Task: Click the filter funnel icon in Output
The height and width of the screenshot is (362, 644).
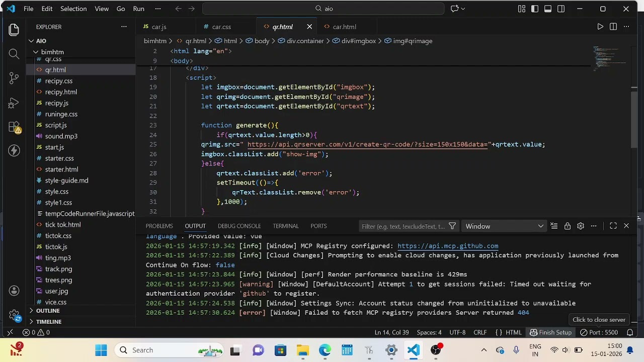Action: [452, 226]
